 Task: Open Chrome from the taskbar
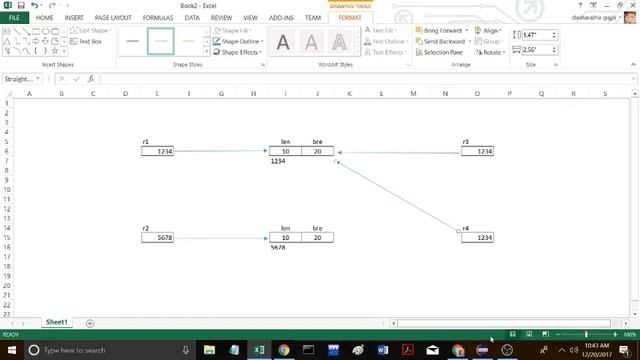(284, 350)
